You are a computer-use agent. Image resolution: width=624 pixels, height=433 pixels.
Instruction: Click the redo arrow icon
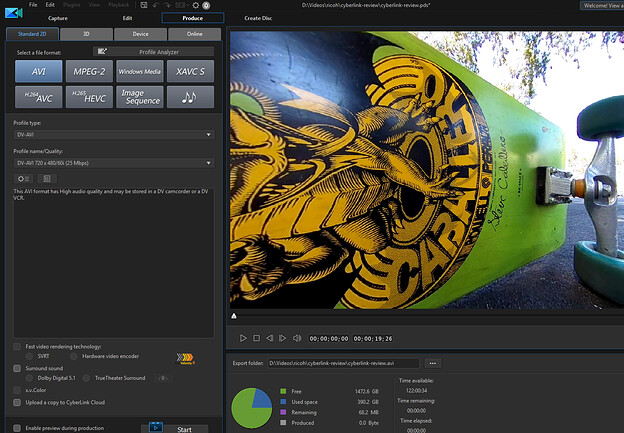(x=167, y=5)
